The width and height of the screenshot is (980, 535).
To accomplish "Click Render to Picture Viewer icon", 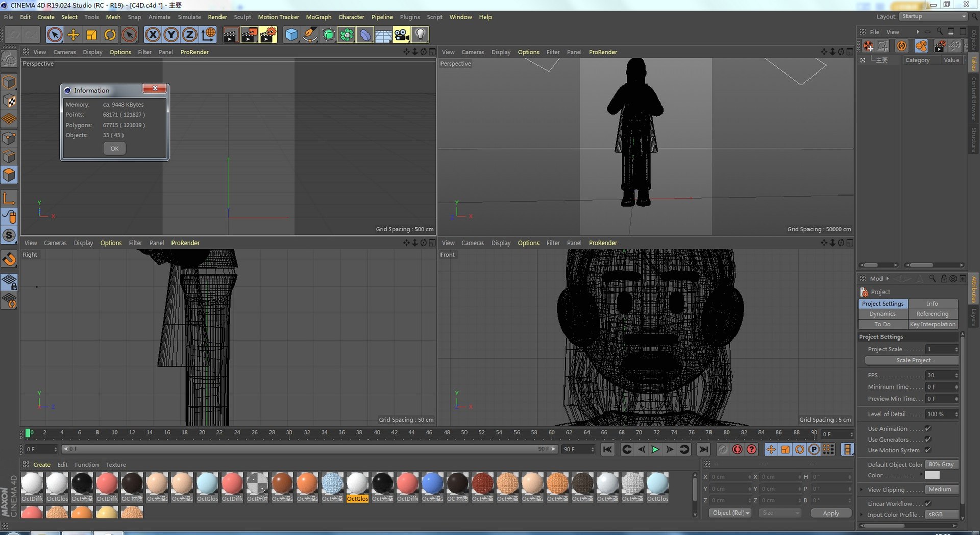I will 249,35.
